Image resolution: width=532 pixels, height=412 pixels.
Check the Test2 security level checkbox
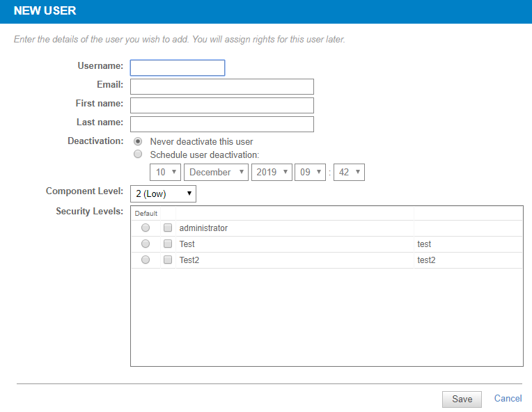click(168, 260)
